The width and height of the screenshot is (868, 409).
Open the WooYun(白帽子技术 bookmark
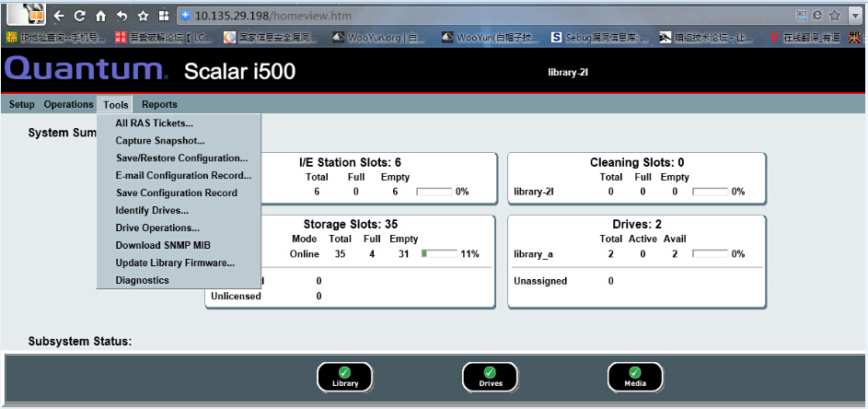[490, 38]
